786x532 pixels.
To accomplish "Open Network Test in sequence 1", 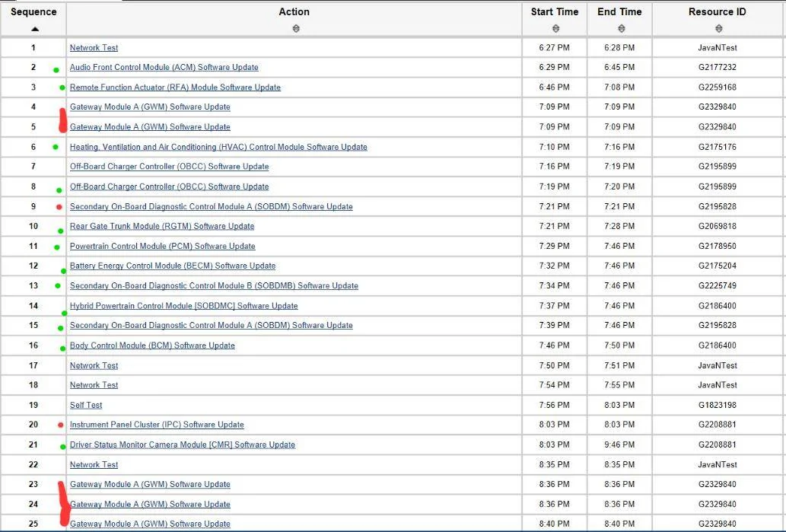I will coord(94,48).
